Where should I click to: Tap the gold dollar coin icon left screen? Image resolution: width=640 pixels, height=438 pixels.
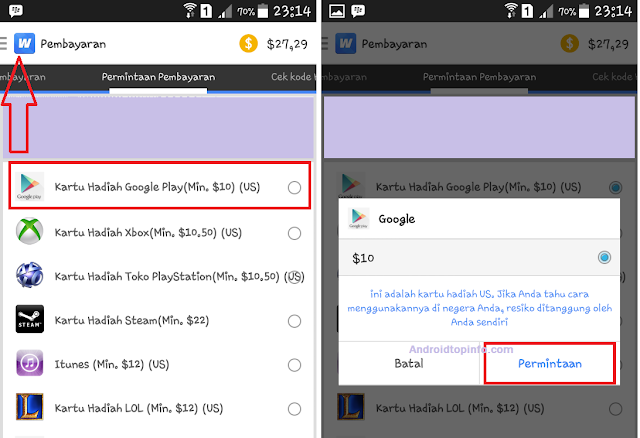coord(248,43)
